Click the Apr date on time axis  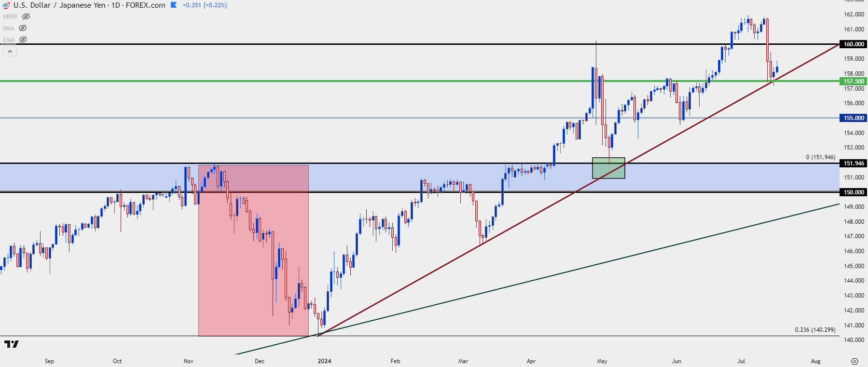tap(531, 361)
